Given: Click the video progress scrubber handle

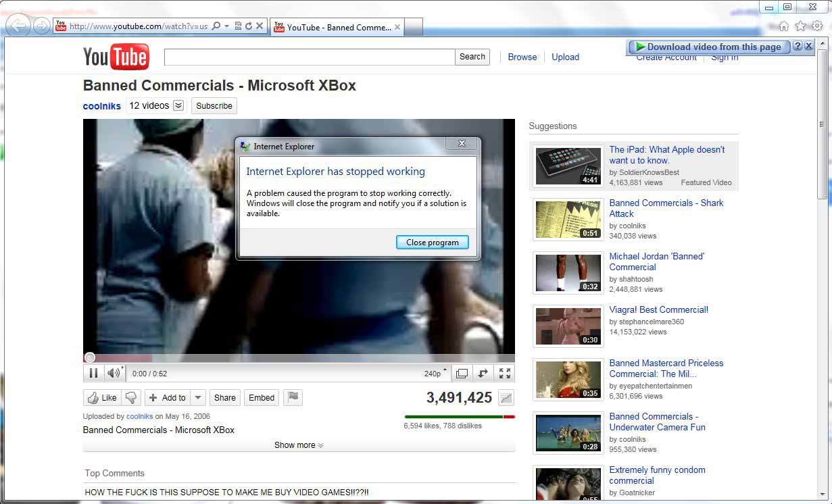Looking at the screenshot, I should (x=90, y=357).
